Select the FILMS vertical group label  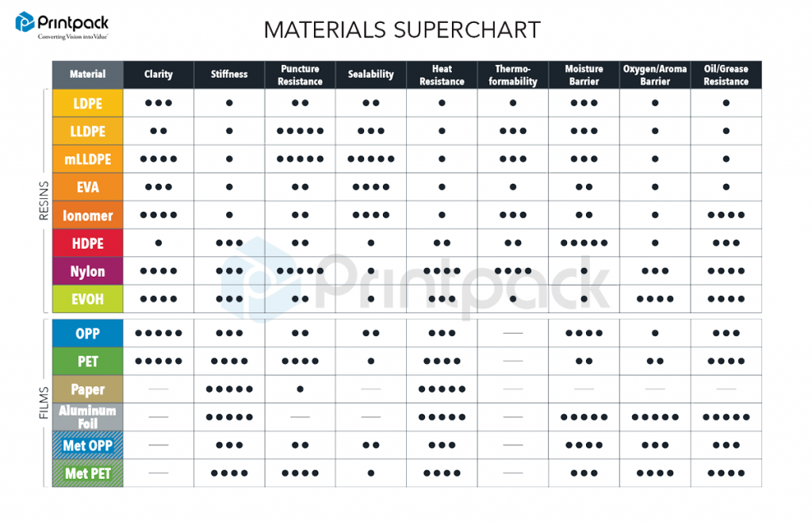[44, 403]
